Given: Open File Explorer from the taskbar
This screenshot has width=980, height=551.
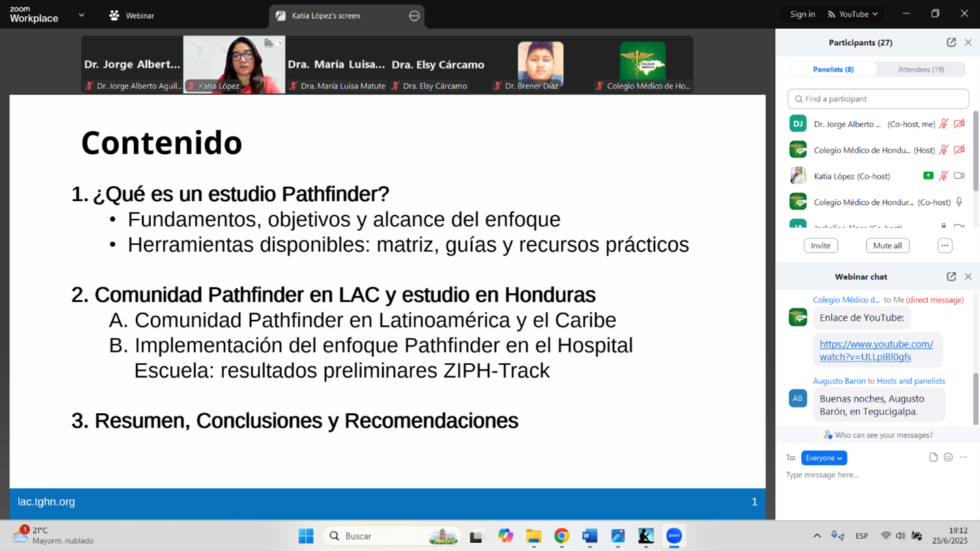Looking at the screenshot, I should pyautogui.click(x=534, y=536).
